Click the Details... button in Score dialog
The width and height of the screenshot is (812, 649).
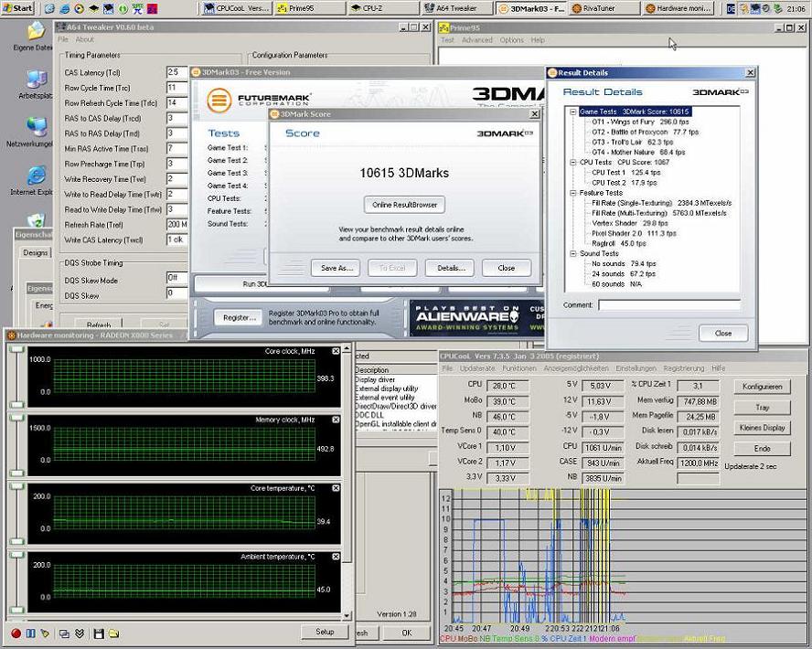[450, 268]
